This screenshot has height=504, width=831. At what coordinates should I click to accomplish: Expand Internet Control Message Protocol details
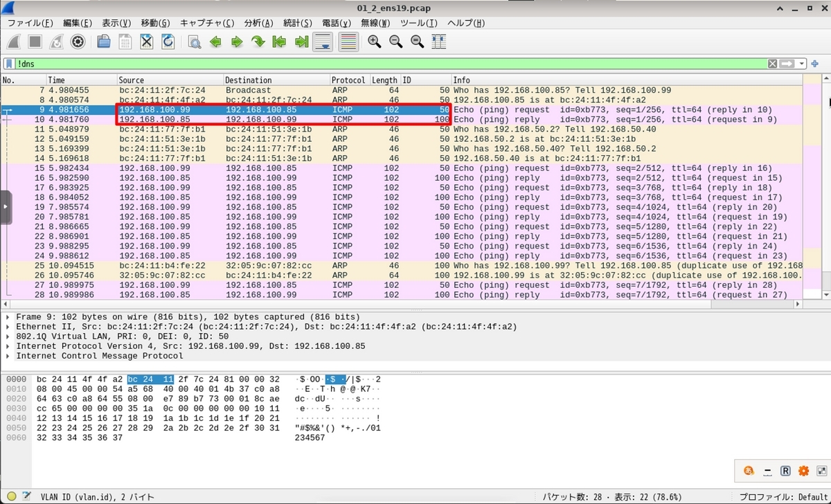[8, 356]
